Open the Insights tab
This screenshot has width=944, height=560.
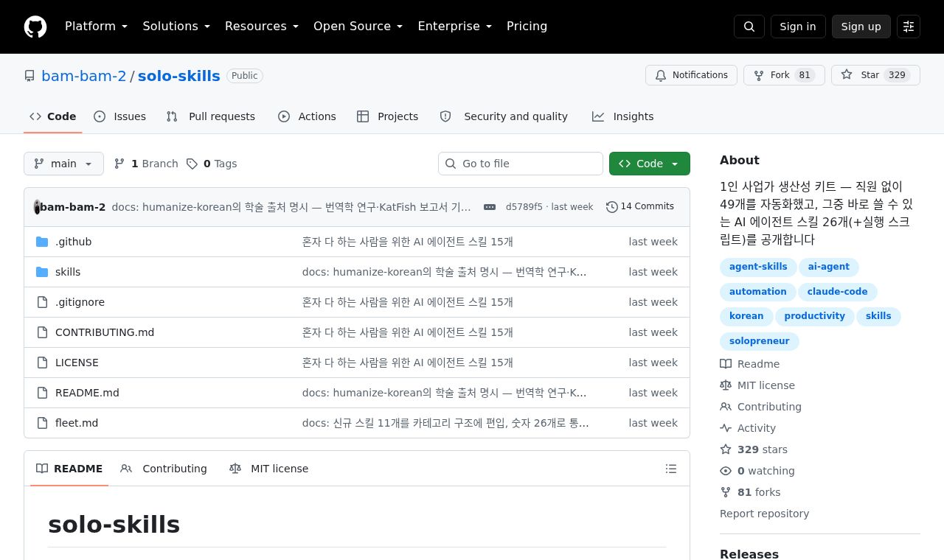(x=623, y=116)
